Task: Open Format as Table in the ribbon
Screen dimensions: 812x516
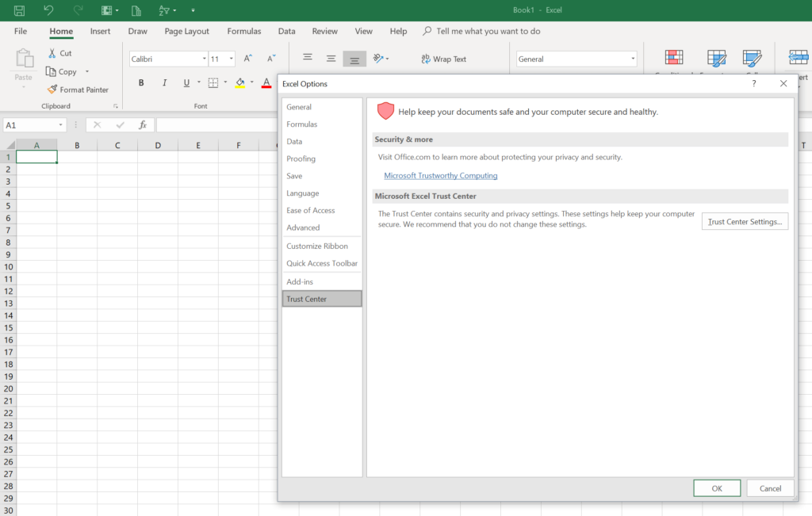Action: click(717, 58)
